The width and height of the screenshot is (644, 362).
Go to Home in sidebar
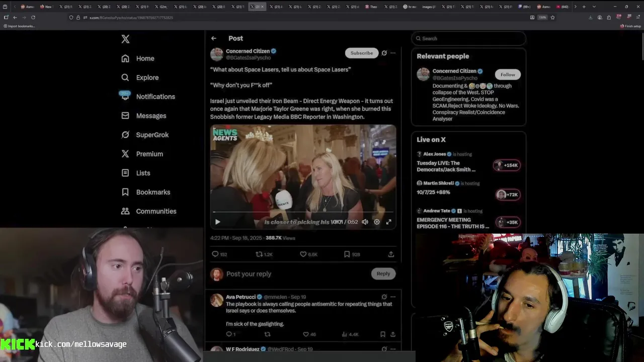[145, 58]
